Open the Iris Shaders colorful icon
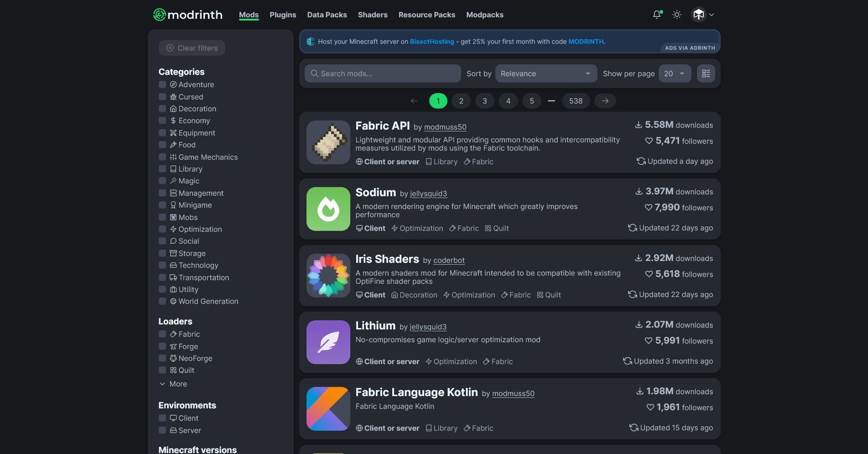This screenshot has width=868, height=454. pyautogui.click(x=328, y=276)
